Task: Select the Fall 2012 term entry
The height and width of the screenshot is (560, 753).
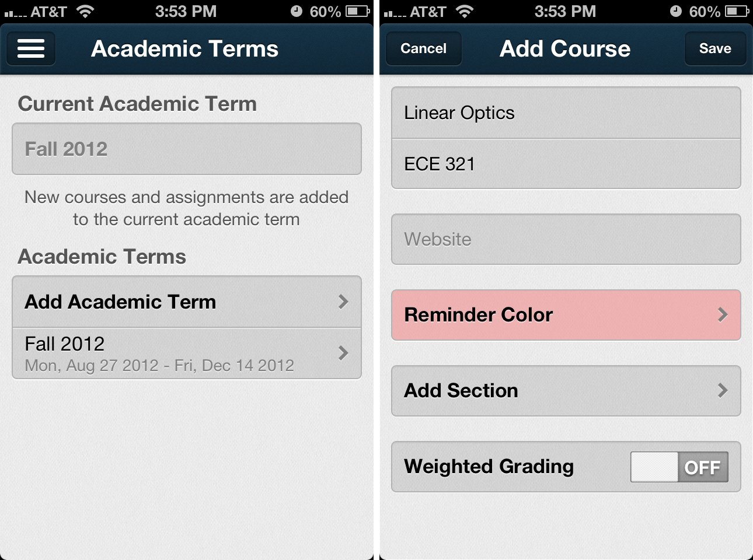Action: (x=175, y=353)
